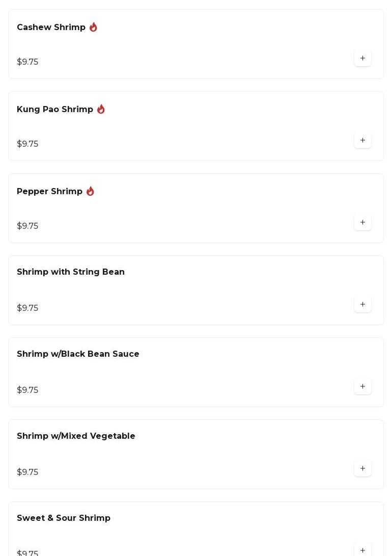Add Pepper Shrimp using its plus button
This screenshot has height=556, width=392.
point(362,222)
